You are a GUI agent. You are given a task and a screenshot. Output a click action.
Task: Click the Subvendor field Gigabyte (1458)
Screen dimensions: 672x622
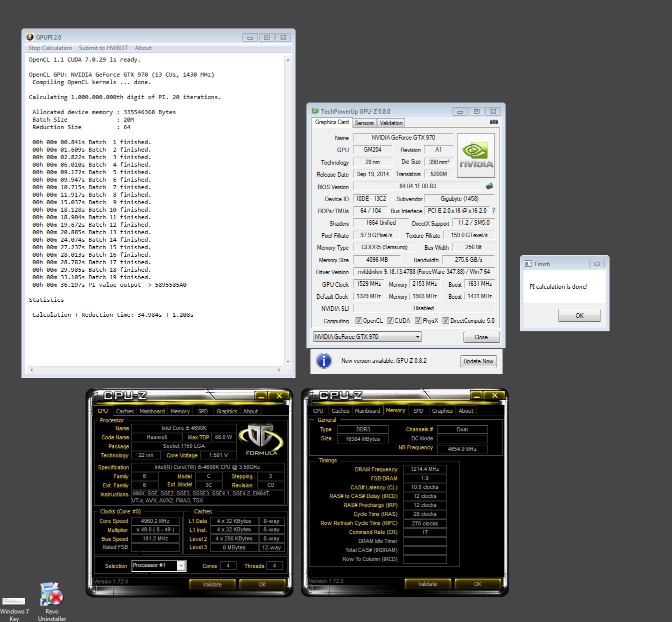pyautogui.click(x=459, y=199)
